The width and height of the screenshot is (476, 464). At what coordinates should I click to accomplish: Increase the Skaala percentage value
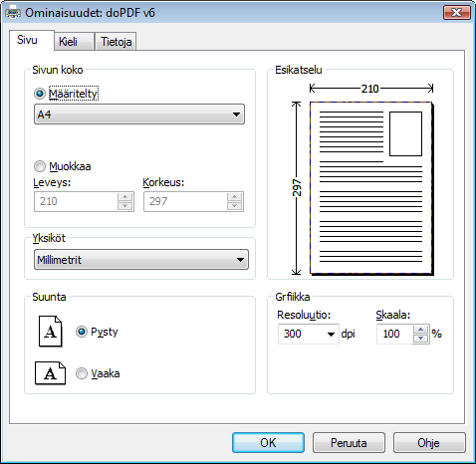[421, 330]
